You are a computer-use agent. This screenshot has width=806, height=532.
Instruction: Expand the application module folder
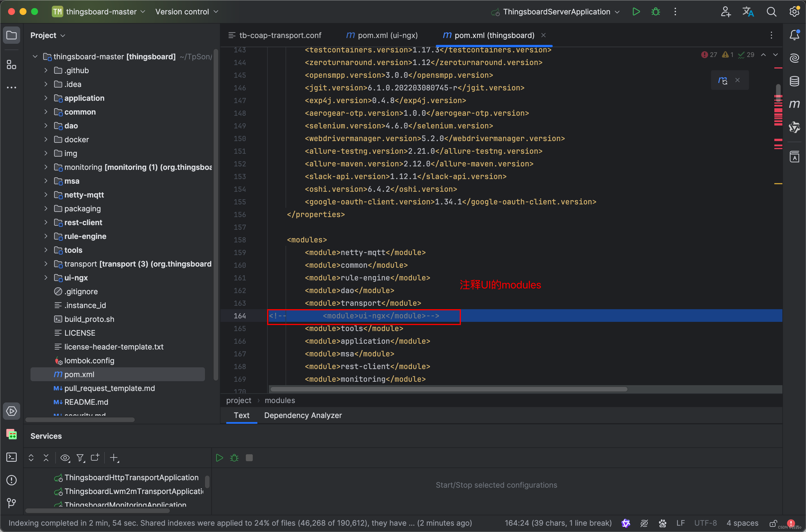point(46,98)
